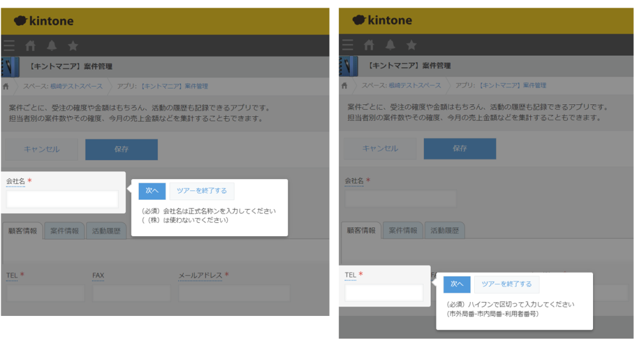The width and height of the screenshot is (644, 353).
Task: Select 顧客情報 tab in left screenshot
Action: (23, 231)
